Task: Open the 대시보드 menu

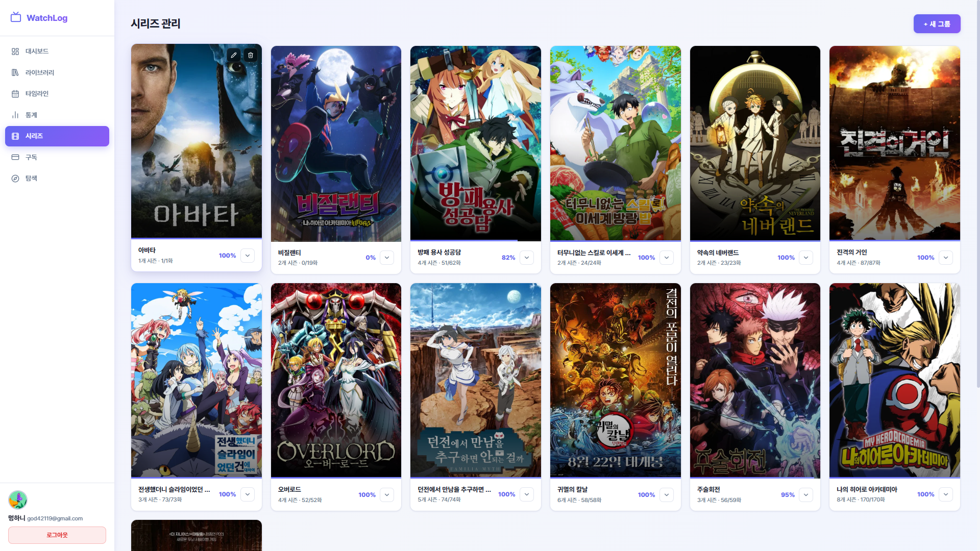Action: [x=57, y=52]
